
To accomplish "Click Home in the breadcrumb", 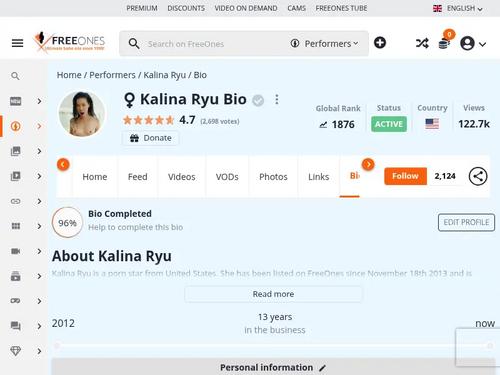I will tap(69, 75).
